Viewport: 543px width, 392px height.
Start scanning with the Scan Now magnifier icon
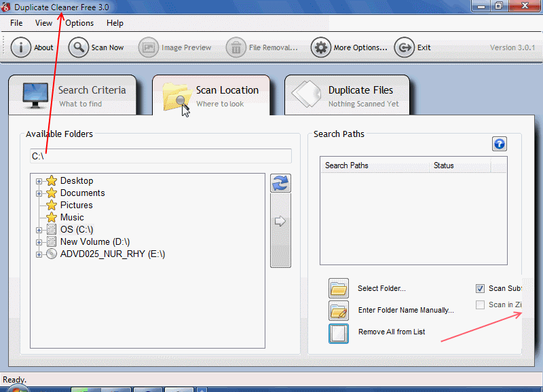point(79,47)
